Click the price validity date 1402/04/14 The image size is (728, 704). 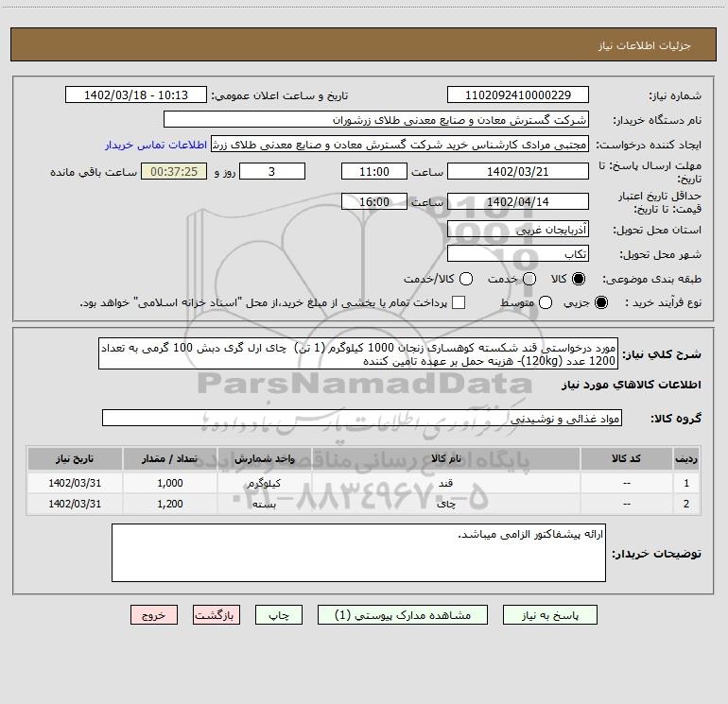(x=518, y=202)
